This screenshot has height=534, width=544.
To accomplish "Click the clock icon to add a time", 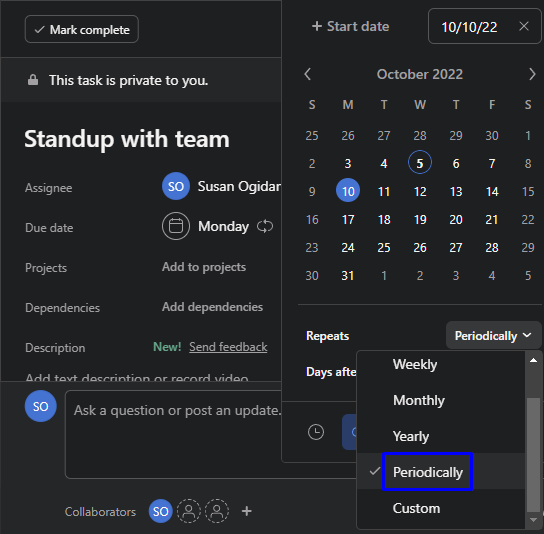I will (316, 432).
